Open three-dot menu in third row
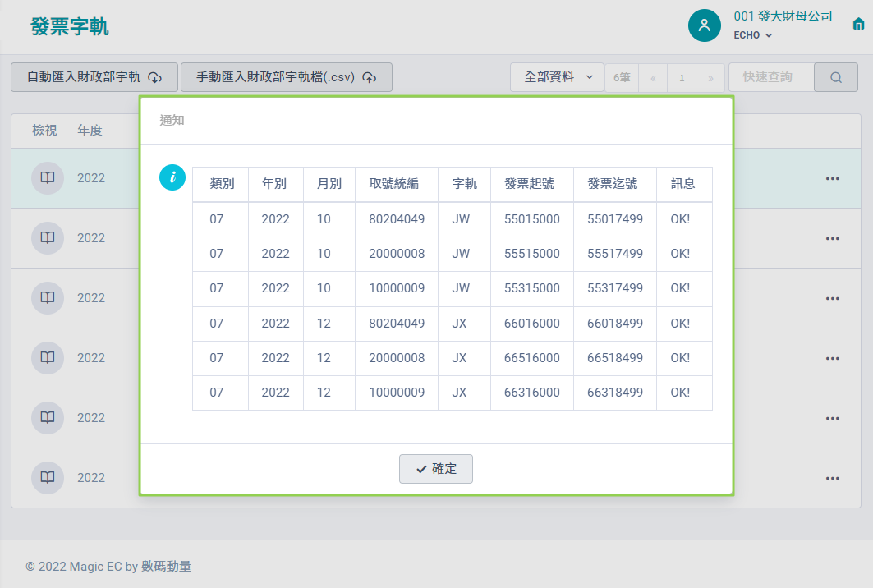 [x=832, y=298]
